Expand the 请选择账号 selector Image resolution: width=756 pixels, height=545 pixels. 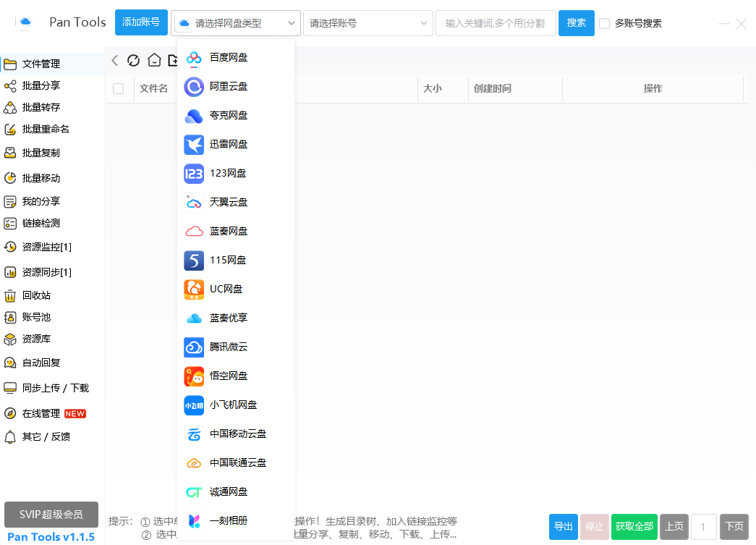[x=368, y=22]
